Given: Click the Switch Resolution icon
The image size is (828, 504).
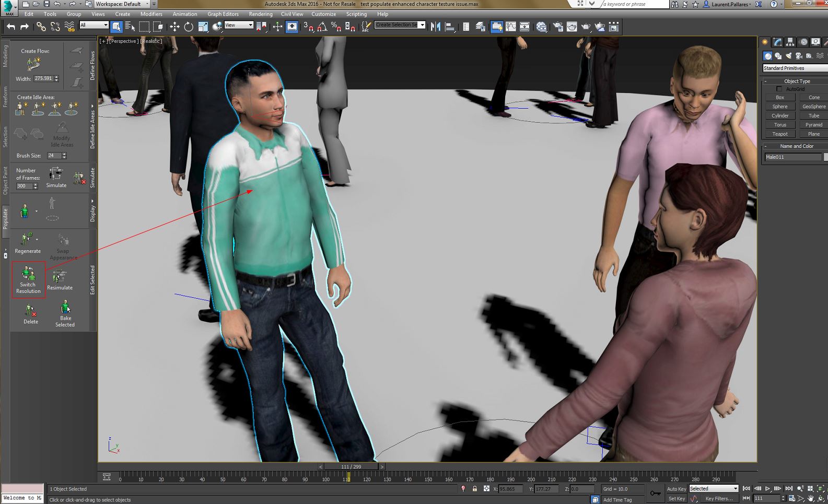Looking at the screenshot, I should click(28, 274).
